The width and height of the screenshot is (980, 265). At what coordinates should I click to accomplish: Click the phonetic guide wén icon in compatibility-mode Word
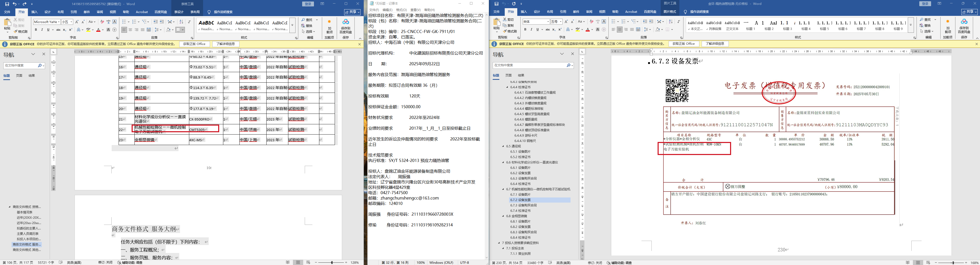(108, 22)
